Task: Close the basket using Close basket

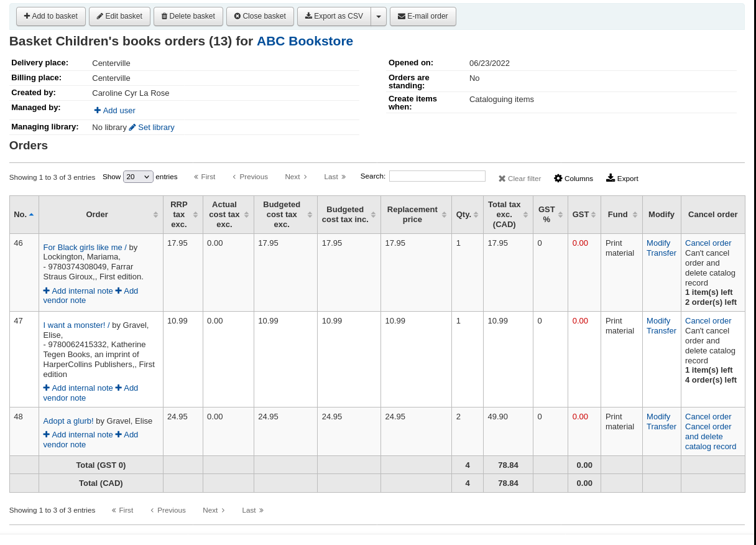Action: (x=260, y=16)
